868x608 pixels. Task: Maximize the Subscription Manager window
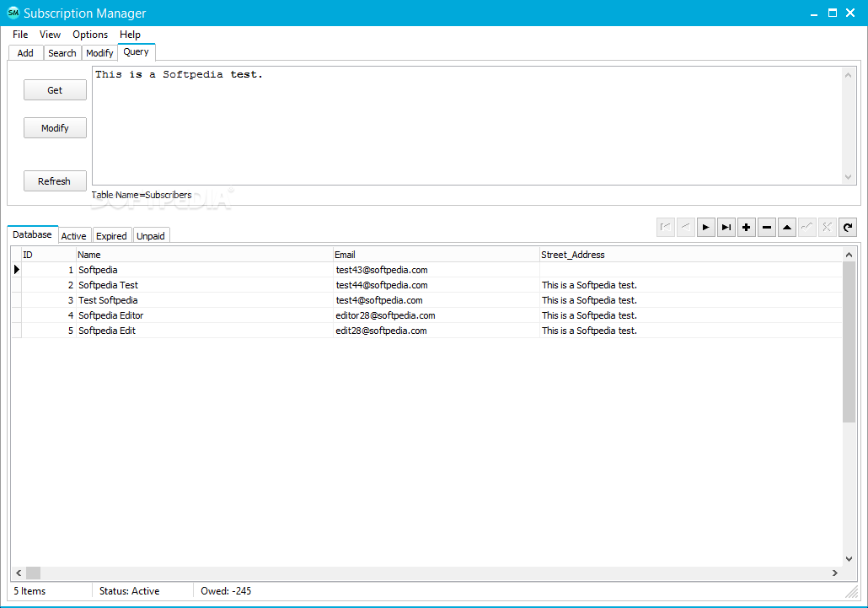[x=832, y=13]
